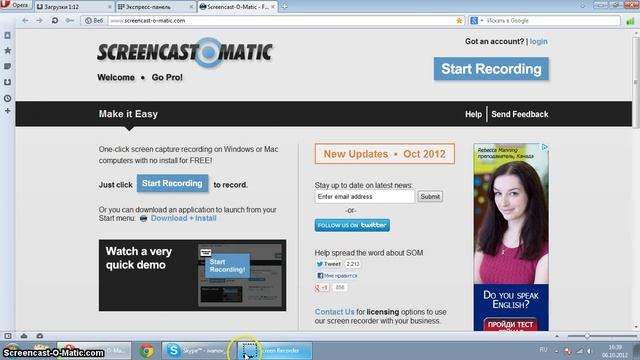Click the Enter email address field
Image resolution: width=640 pixels, height=360 pixels.
(364, 197)
